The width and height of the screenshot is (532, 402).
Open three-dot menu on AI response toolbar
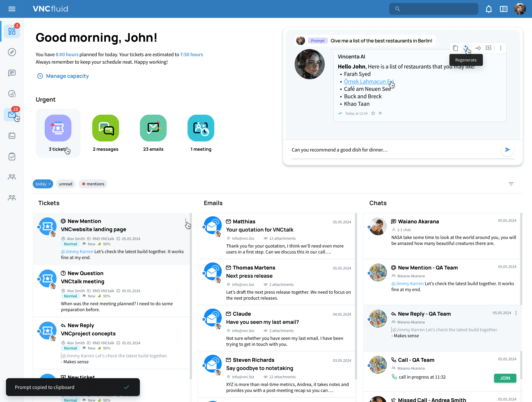tap(501, 48)
